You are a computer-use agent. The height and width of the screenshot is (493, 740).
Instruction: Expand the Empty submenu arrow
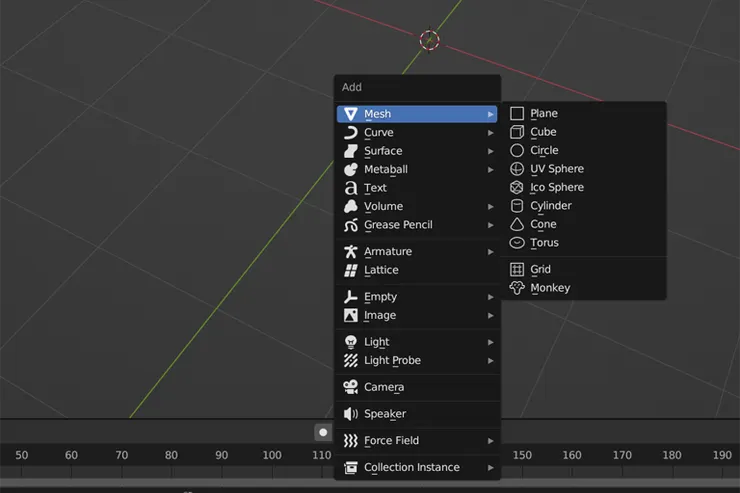click(491, 297)
